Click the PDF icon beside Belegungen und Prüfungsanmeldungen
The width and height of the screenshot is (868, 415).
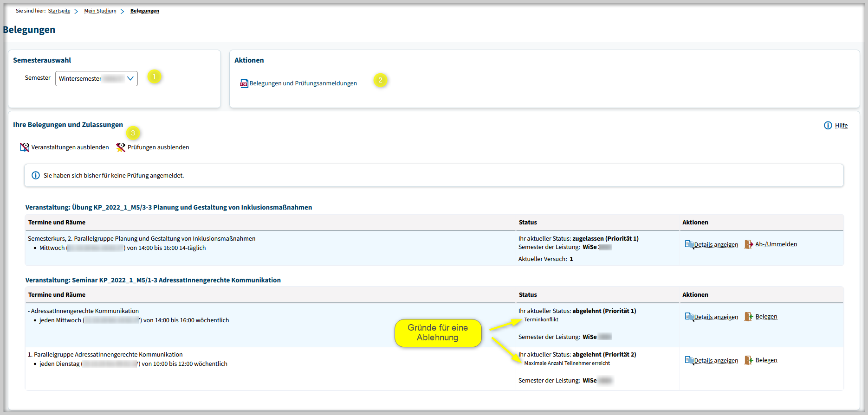[x=244, y=83]
